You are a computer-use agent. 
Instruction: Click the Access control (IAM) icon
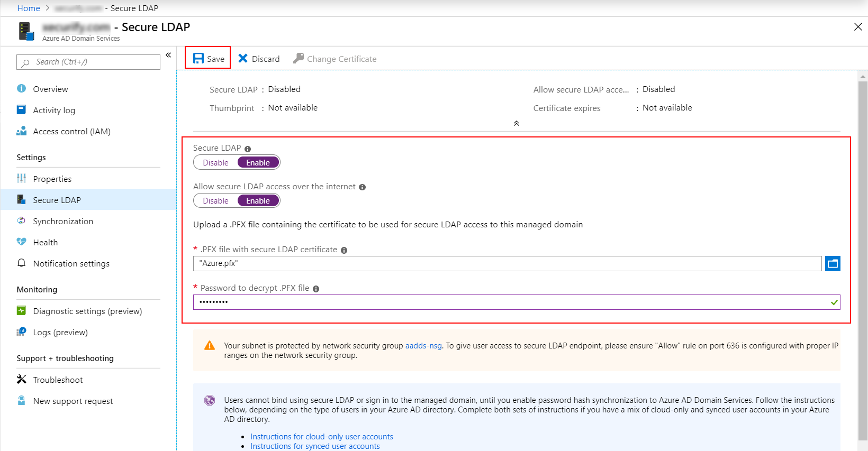[x=21, y=131]
